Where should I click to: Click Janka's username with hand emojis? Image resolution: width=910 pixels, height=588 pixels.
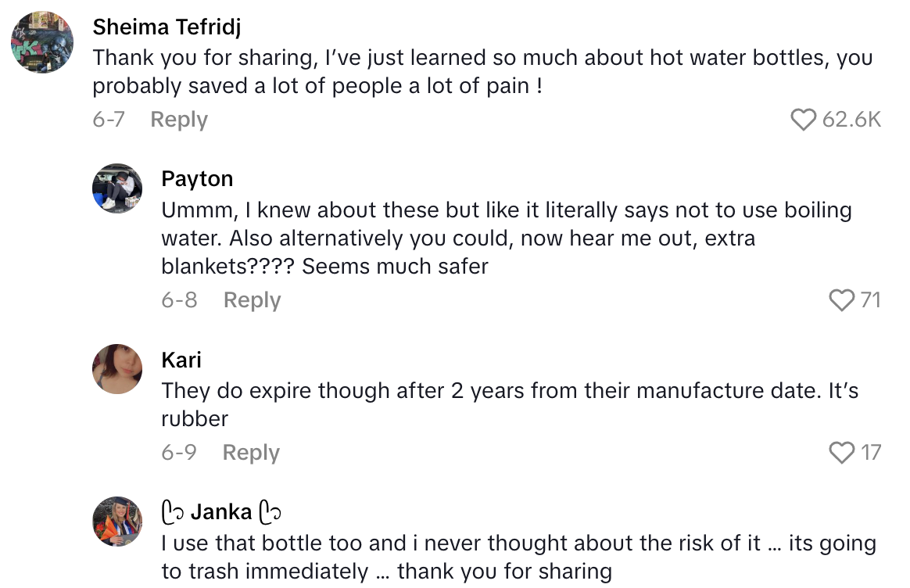(221, 511)
